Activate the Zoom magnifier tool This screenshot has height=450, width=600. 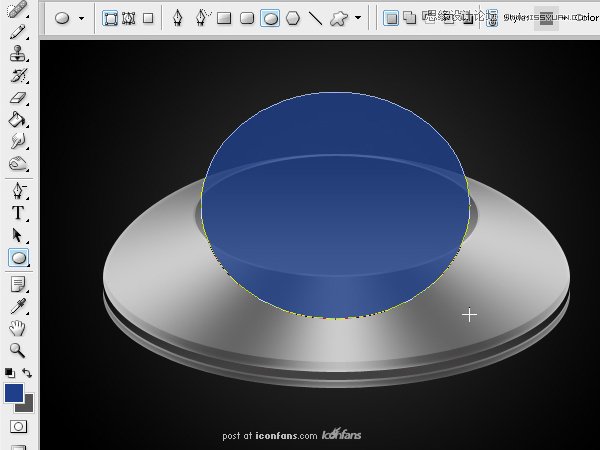coord(18,350)
